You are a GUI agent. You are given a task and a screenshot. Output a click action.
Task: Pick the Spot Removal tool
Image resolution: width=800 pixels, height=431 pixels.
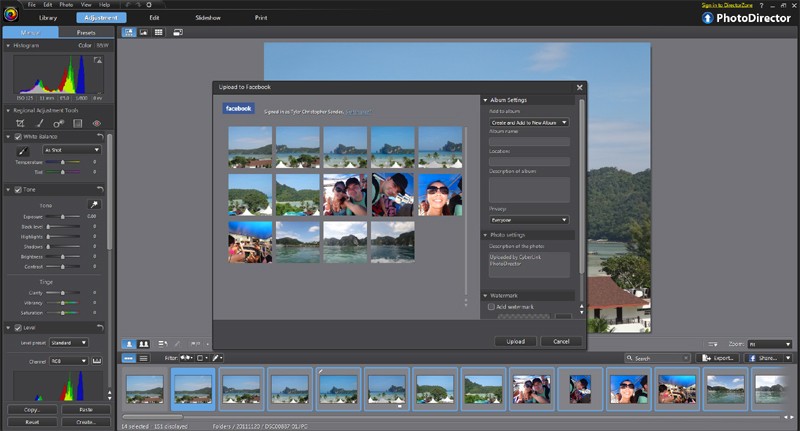click(58, 123)
